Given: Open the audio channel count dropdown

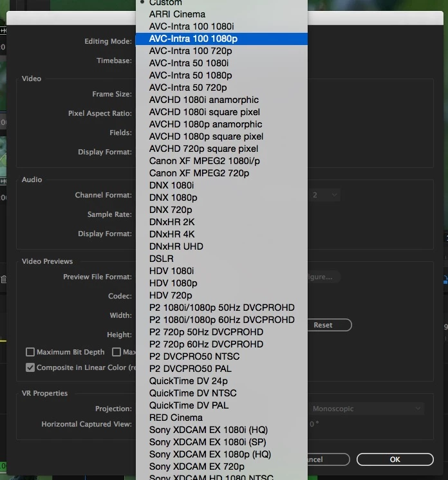Looking at the screenshot, I should pyautogui.click(x=324, y=195).
